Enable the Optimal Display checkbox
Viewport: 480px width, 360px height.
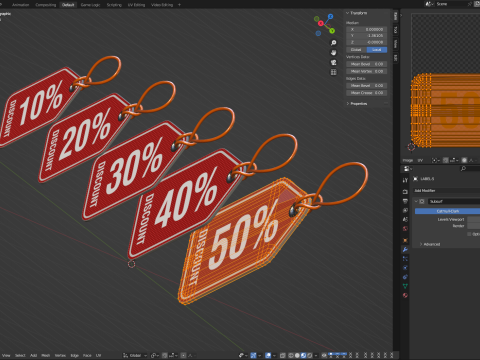pos(469,234)
